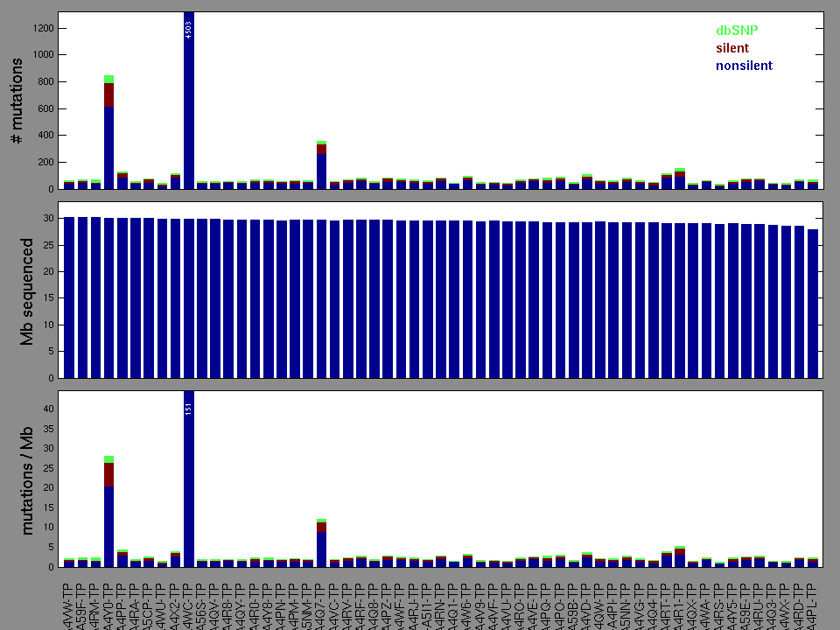Click the A4PL-TP bar in Mb sequenced chart

tap(814, 306)
